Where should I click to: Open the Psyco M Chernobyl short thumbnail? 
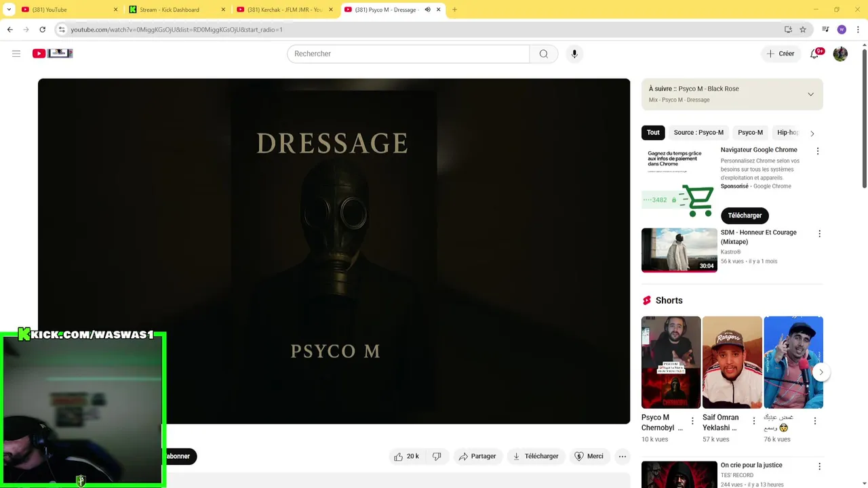coord(671,363)
